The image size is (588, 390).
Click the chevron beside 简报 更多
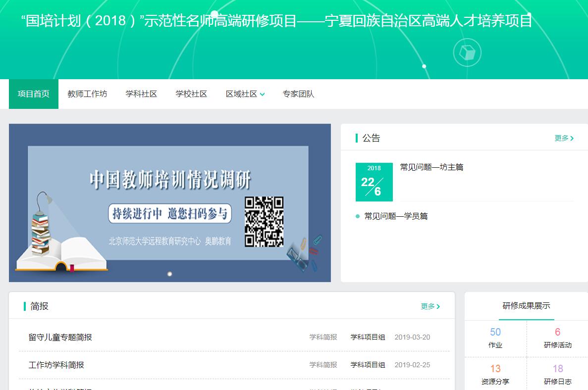[x=438, y=306]
